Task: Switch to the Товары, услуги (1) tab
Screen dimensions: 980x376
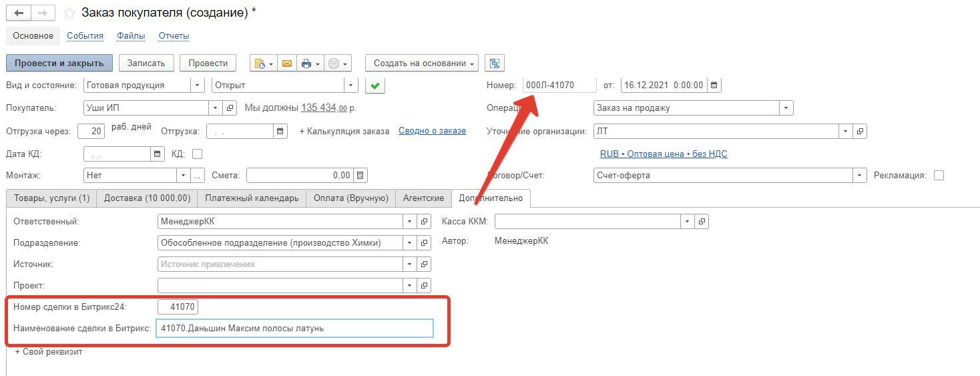Action: pos(51,198)
